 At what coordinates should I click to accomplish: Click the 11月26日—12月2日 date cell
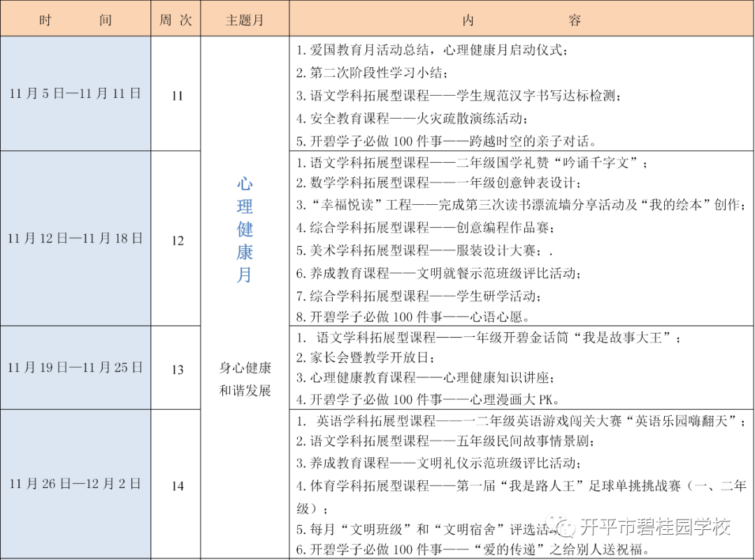coord(75,484)
